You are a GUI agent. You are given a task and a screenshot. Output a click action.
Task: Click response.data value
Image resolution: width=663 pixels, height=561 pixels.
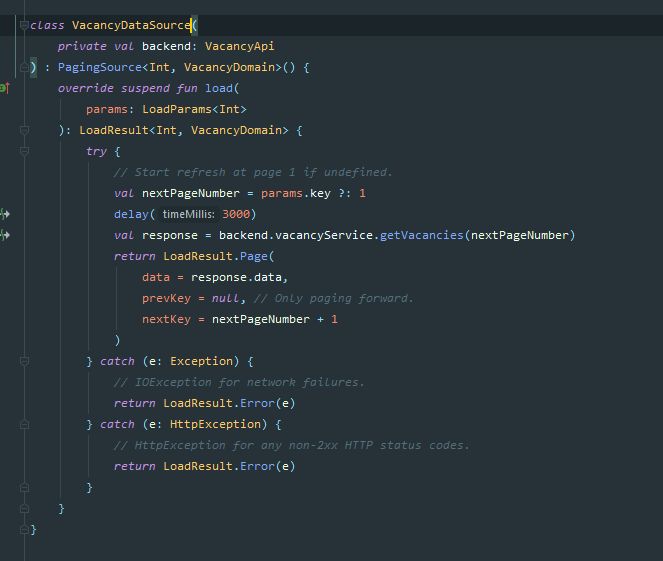236,277
